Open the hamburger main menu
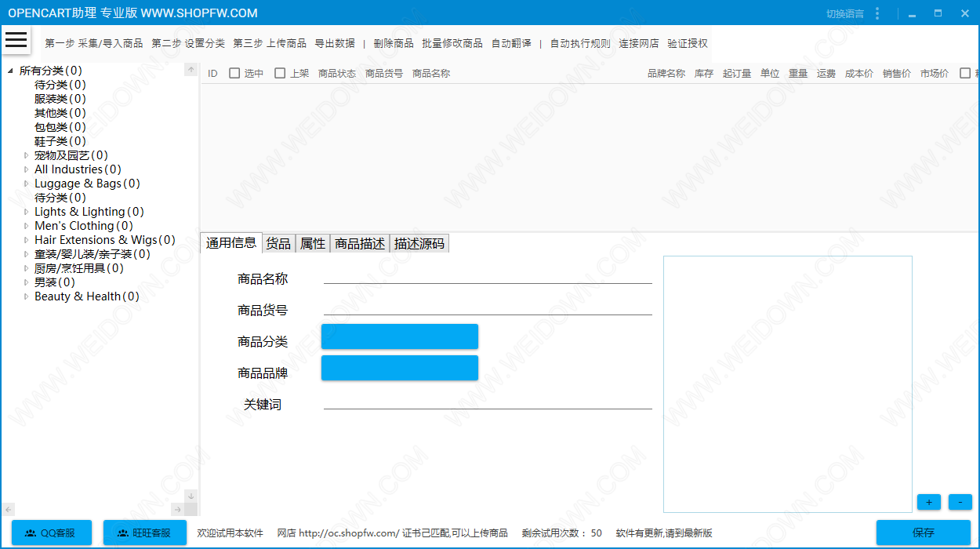Screen dimensions: 980x549 pos(16,40)
